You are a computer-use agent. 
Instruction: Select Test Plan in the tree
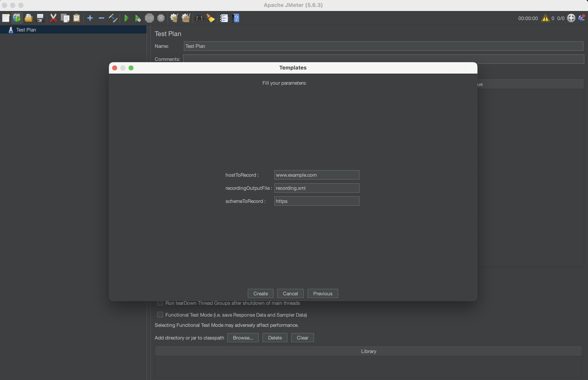(26, 30)
